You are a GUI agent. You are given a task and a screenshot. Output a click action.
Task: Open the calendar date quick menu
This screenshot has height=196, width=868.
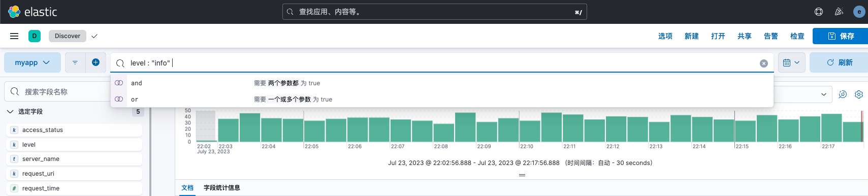[x=791, y=62]
